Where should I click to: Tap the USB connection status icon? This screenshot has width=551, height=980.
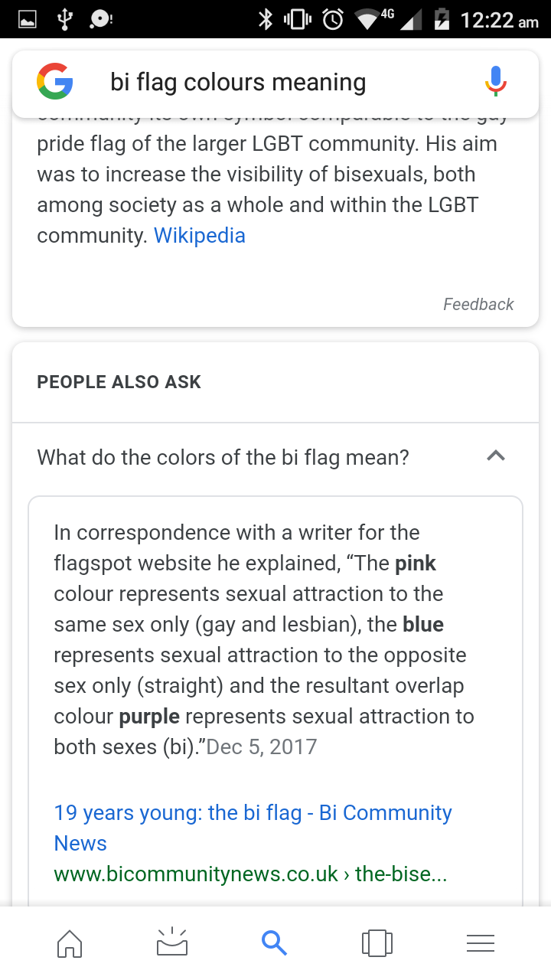(x=64, y=19)
